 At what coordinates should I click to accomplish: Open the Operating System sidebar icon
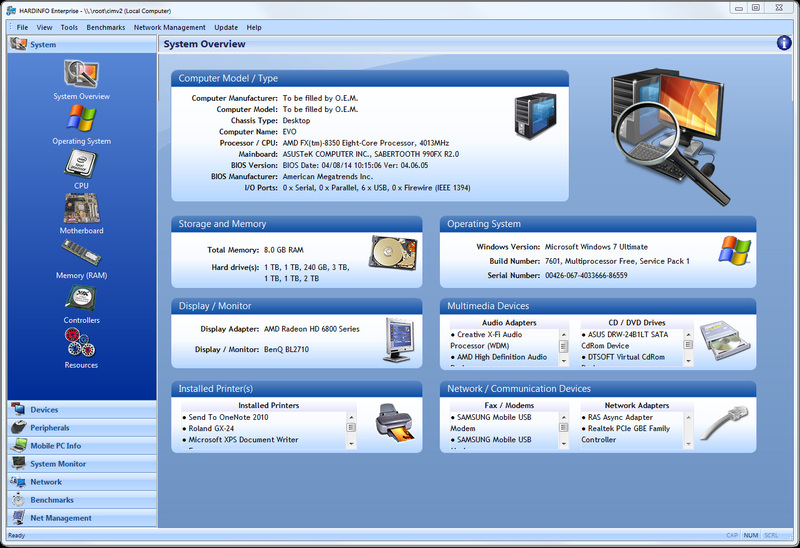81,118
